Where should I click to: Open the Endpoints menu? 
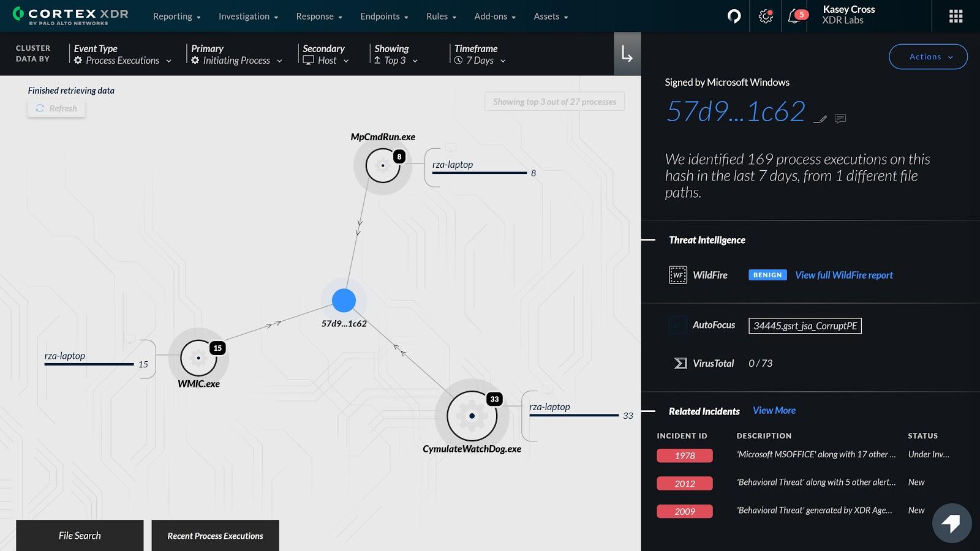pos(384,17)
